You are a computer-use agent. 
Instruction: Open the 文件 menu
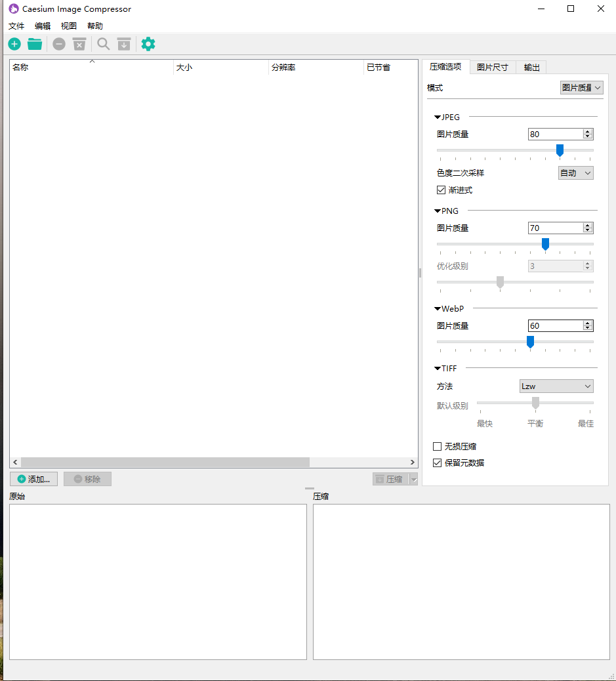[16, 26]
